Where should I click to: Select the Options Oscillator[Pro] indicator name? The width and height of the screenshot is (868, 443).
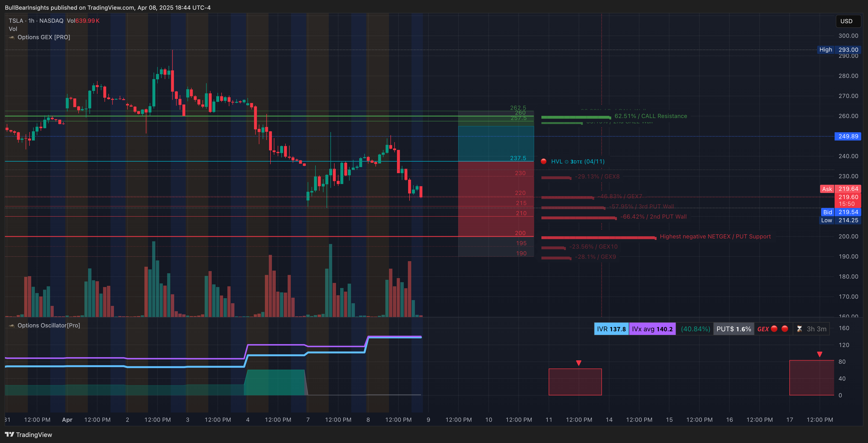(x=49, y=325)
